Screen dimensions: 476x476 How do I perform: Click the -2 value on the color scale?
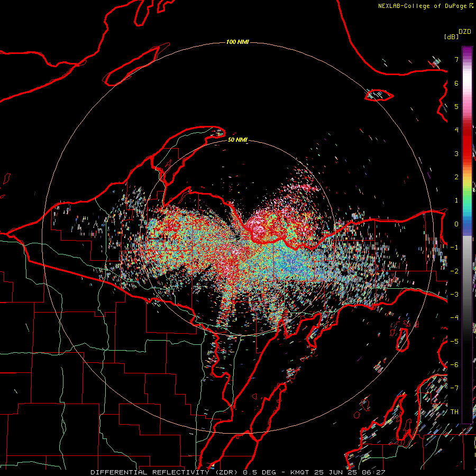454,271
